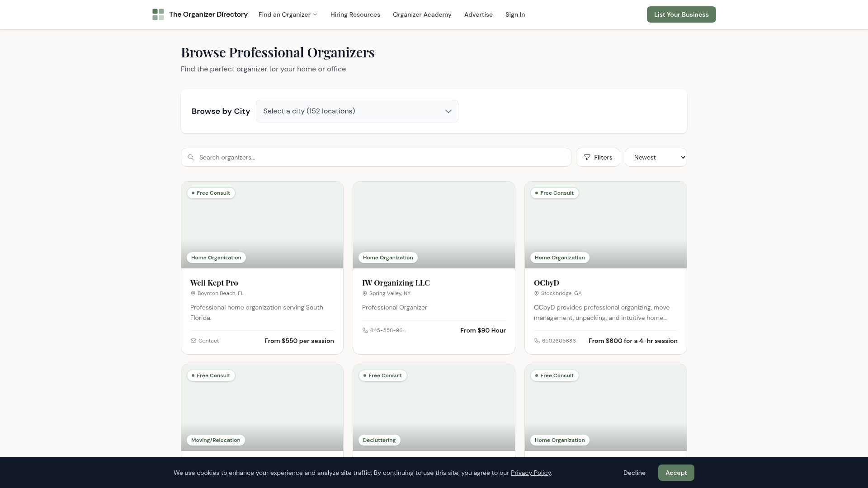Click 'From $90 Hour' price
The width and height of the screenshot is (868, 488).
coord(483,330)
